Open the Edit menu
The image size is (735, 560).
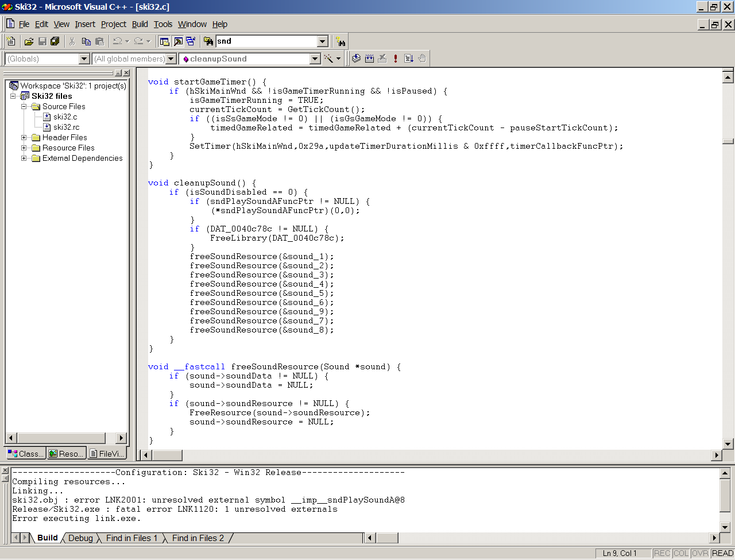point(41,24)
